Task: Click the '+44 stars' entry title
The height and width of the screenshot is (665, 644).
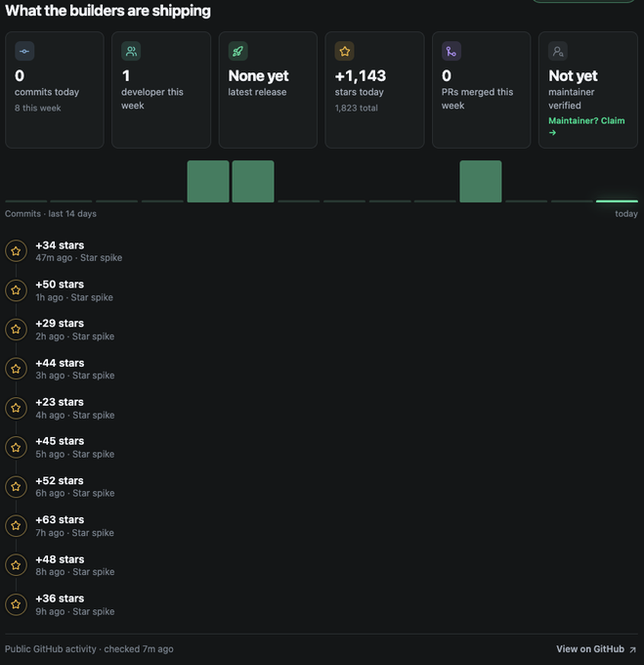Action: [x=60, y=363]
